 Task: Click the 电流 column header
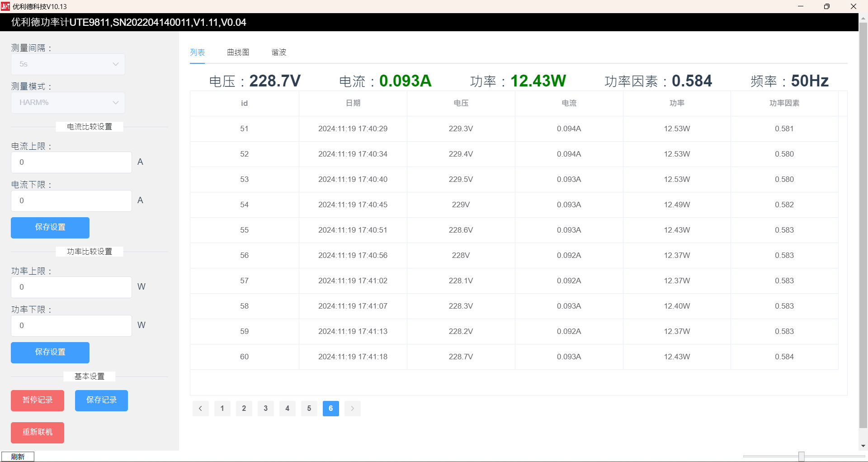(569, 104)
